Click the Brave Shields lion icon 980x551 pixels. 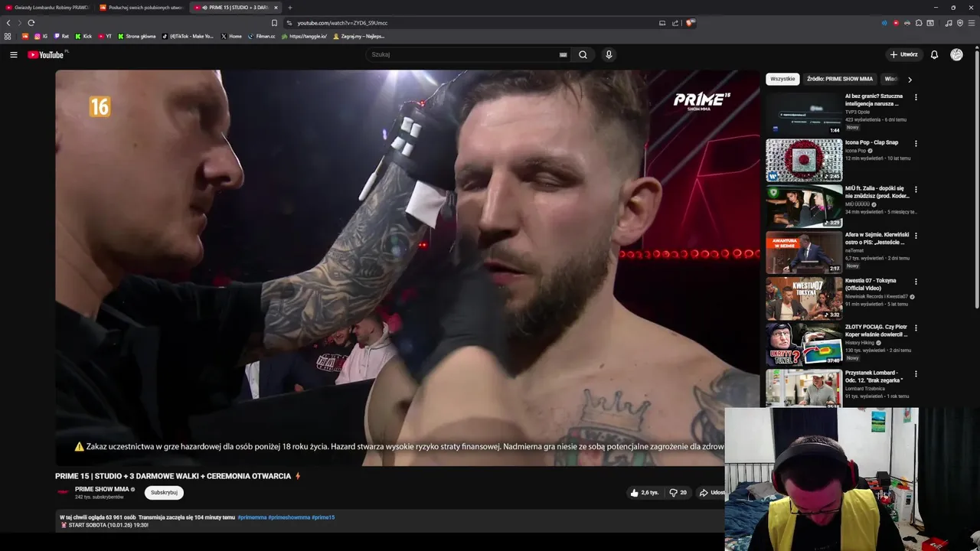coord(691,23)
